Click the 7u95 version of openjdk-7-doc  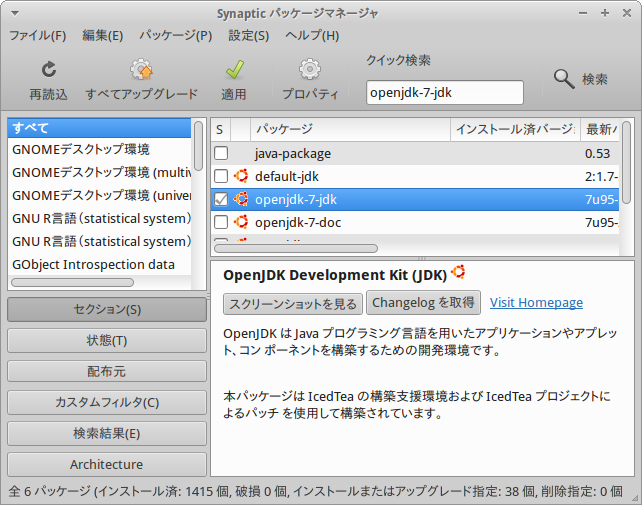[601, 222]
